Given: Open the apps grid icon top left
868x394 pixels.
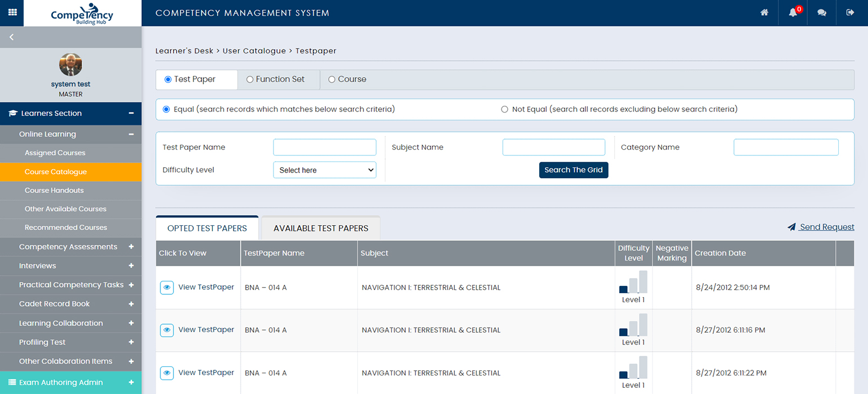Looking at the screenshot, I should click(x=11, y=11).
